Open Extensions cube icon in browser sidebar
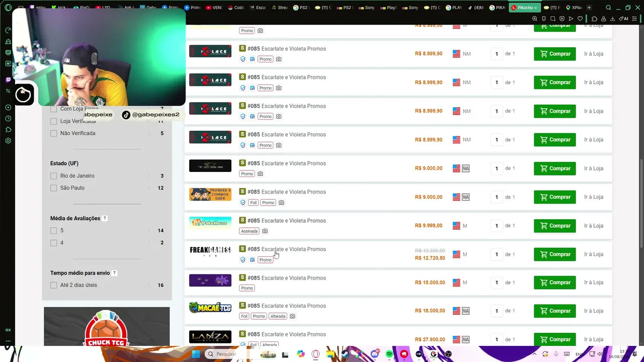The width and height of the screenshot is (644, 362). pyautogui.click(x=8, y=130)
